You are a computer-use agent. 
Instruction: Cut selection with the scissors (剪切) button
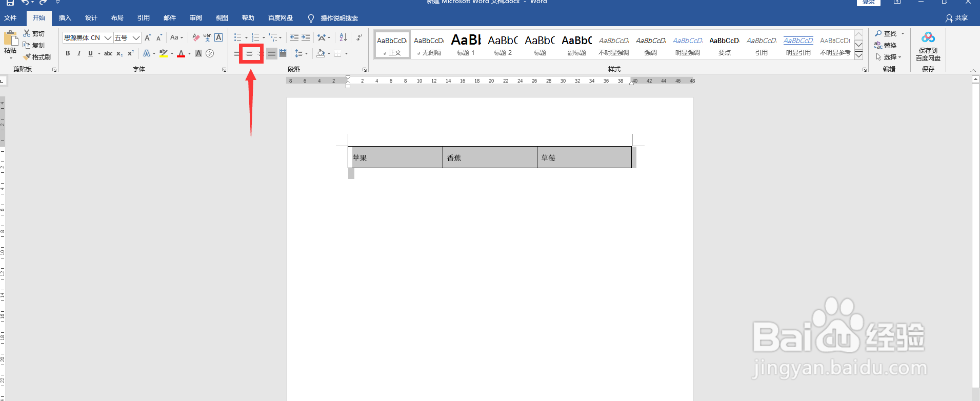[x=34, y=34]
